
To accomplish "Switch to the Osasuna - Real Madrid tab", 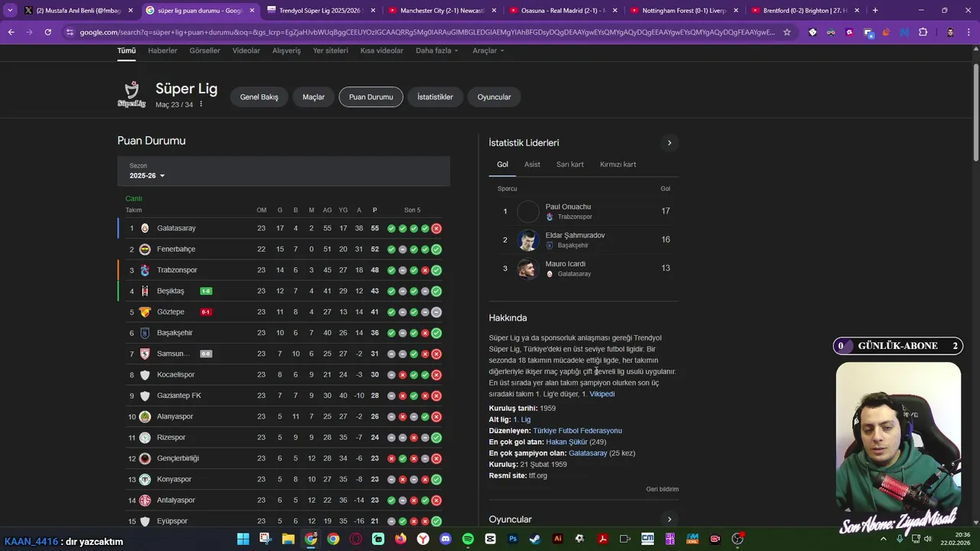I will coord(563,11).
